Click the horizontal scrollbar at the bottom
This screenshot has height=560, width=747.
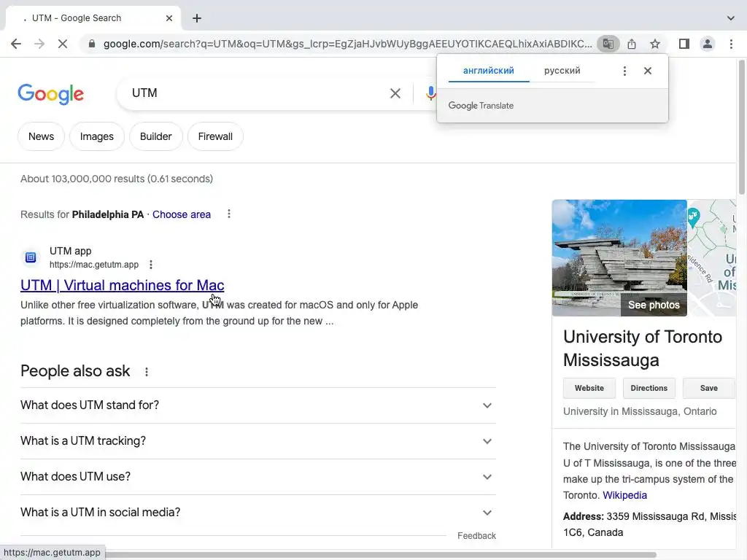pyautogui.click(x=381, y=555)
